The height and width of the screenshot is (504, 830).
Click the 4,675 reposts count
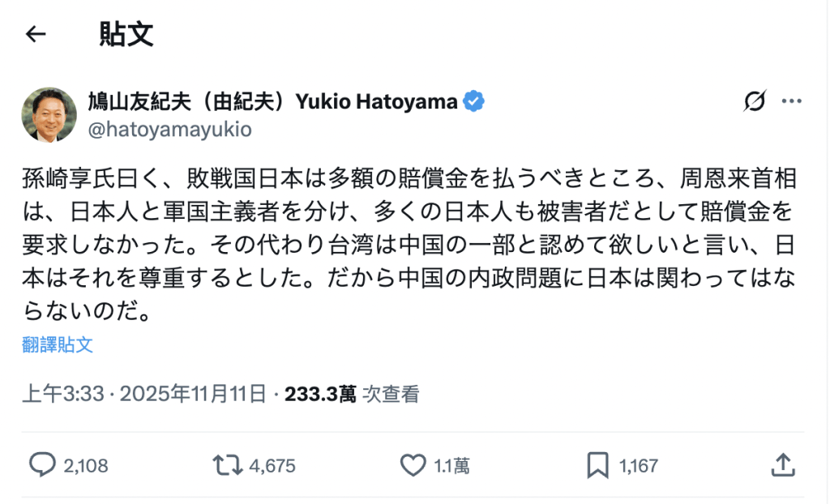pos(272,465)
